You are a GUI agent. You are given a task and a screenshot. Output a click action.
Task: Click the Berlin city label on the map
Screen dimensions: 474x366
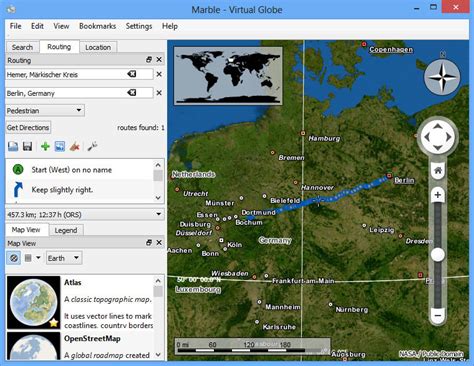tap(404, 180)
